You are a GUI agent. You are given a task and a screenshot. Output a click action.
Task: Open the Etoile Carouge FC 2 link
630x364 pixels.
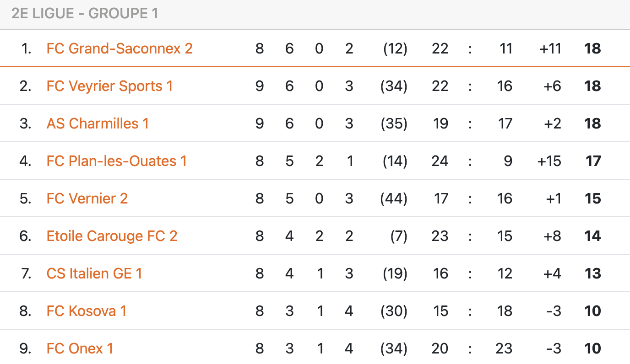point(112,236)
